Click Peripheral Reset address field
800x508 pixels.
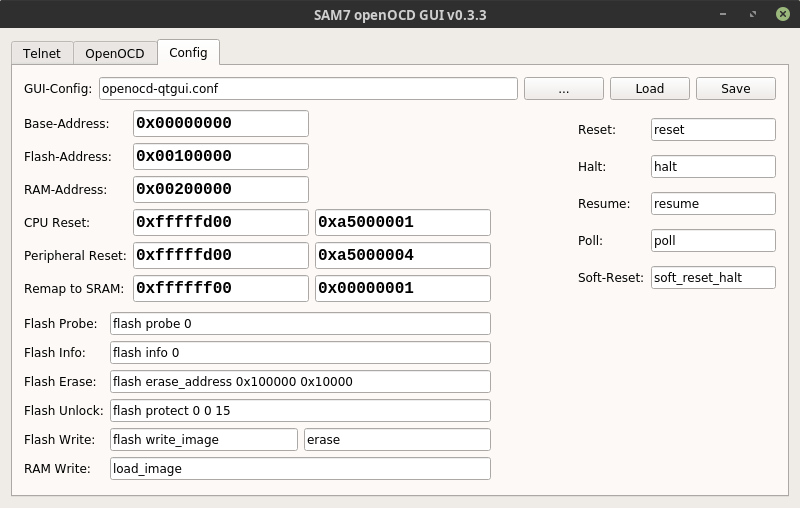pyautogui.click(x=221, y=255)
